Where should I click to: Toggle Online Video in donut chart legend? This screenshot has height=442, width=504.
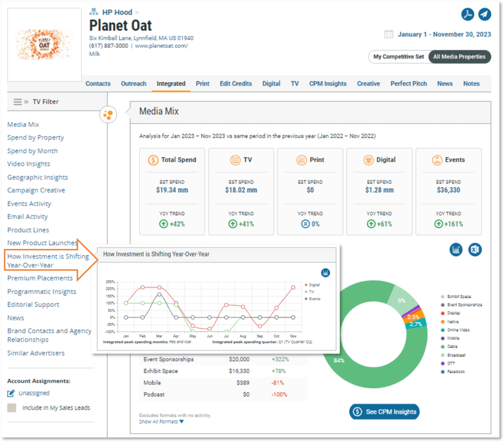[455, 330]
